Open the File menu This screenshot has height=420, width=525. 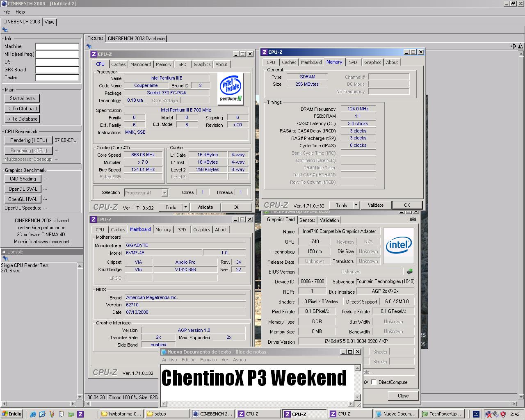7,12
